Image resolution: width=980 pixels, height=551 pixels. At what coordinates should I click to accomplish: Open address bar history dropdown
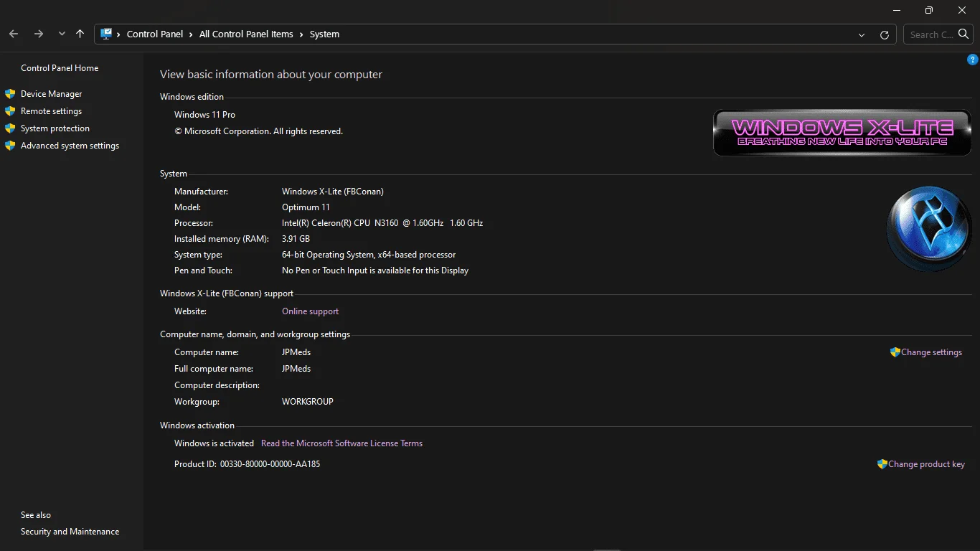click(x=862, y=34)
